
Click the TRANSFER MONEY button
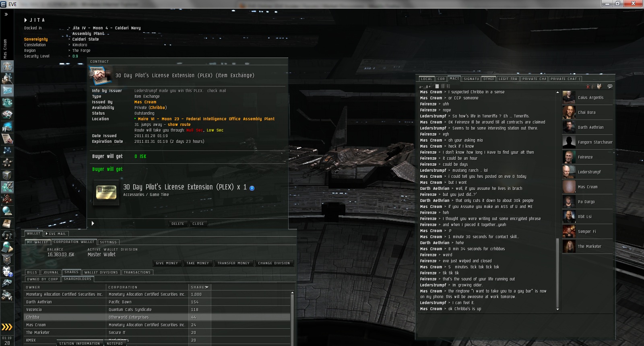click(233, 263)
